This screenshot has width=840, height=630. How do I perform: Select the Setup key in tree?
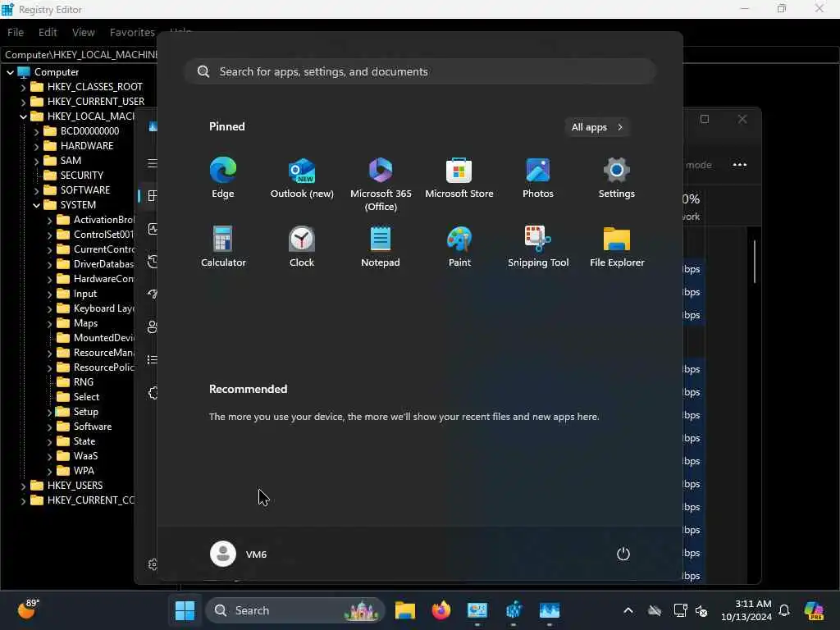pos(85,412)
